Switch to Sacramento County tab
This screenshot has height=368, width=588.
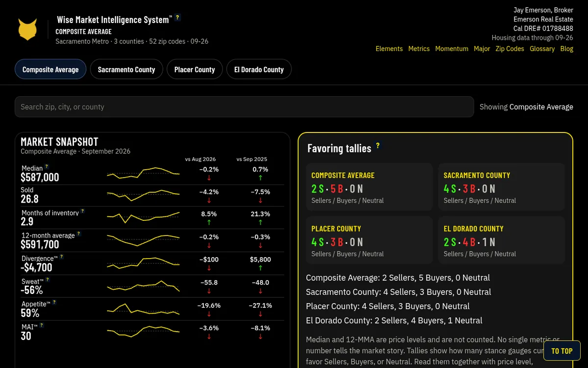pos(126,69)
